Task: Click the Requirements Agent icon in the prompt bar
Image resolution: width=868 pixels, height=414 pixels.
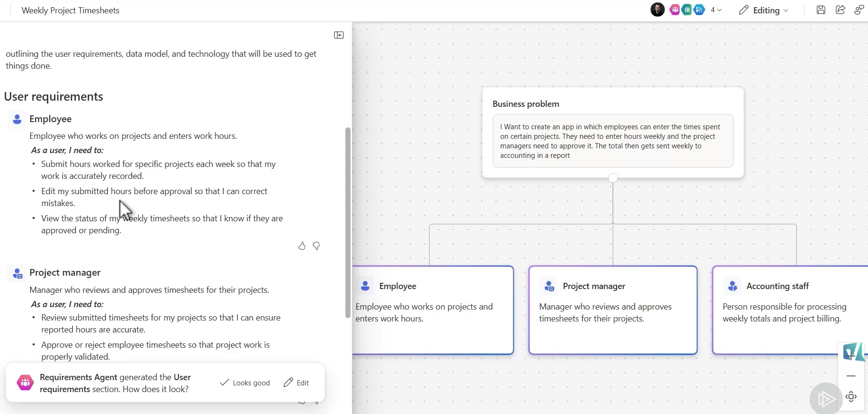Action: (25, 383)
